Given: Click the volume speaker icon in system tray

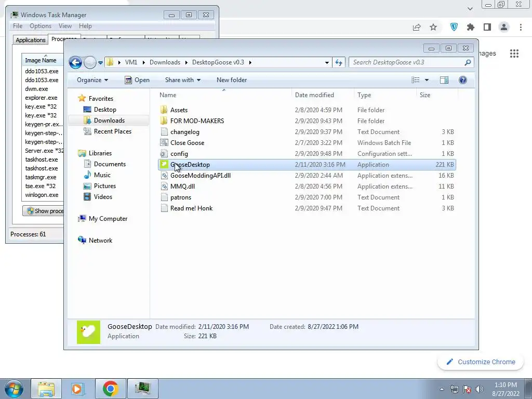Looking at the screenshot, I should tap(480, 389).
